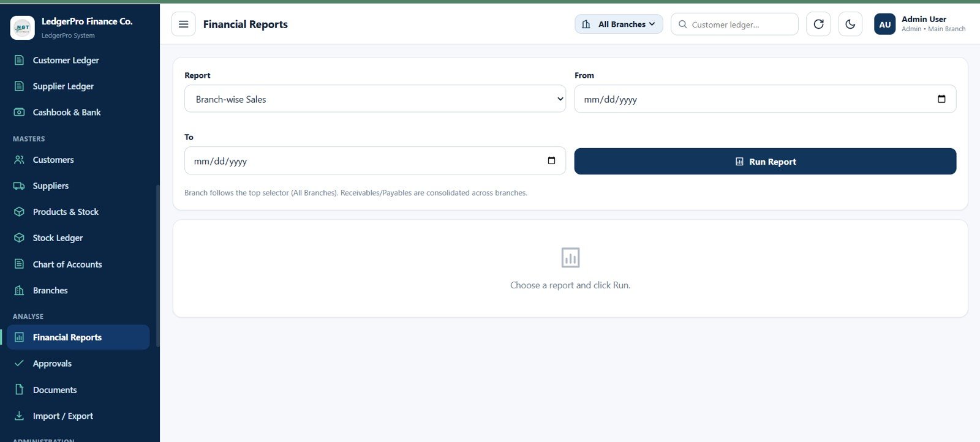Click the Financial Reports chart icon in sidebar
Screen dimensions: 980x442
(20, 337)
